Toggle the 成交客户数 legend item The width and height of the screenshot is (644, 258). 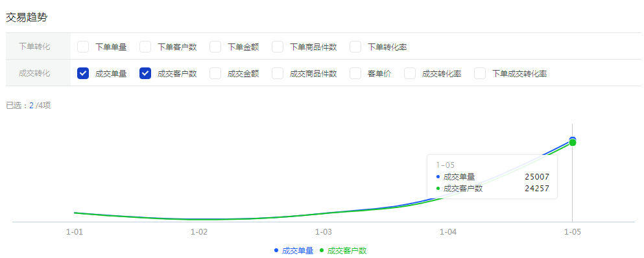click(x=343, y=251)
